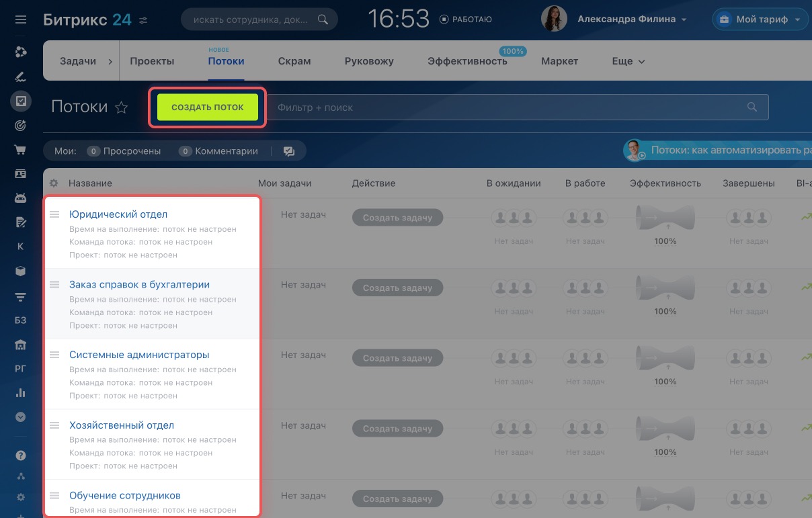Open the shopping cart sidebar icon

21,150
